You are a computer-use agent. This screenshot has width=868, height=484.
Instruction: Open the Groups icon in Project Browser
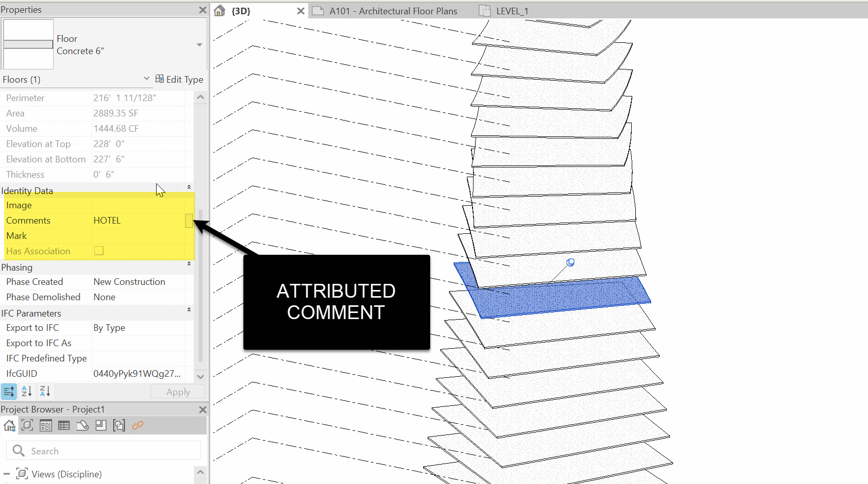pos(119,425)
